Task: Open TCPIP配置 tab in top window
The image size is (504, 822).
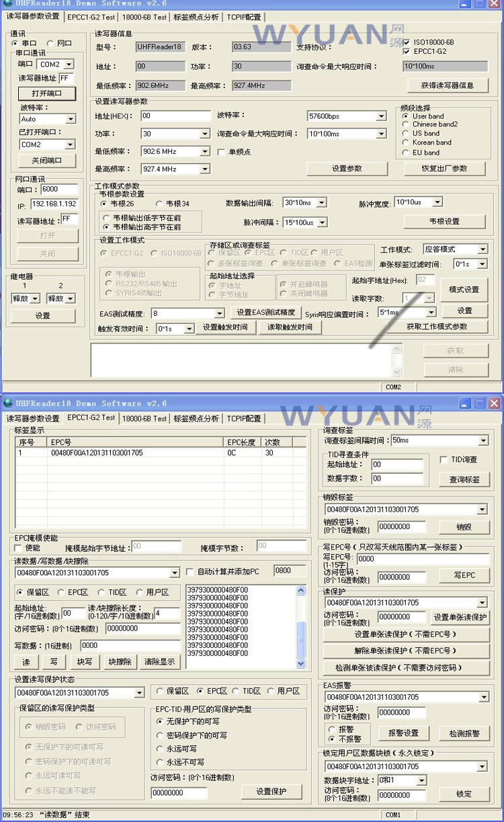Action: pyautogui.click(x=243, y=17)
